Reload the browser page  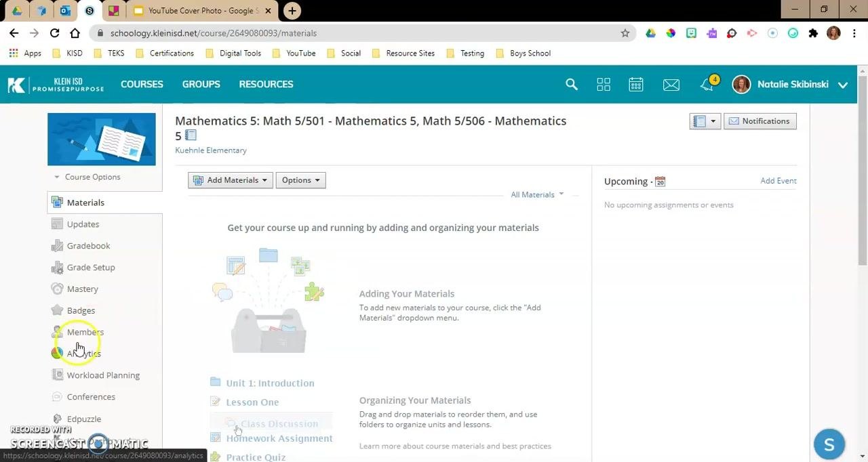54,33
